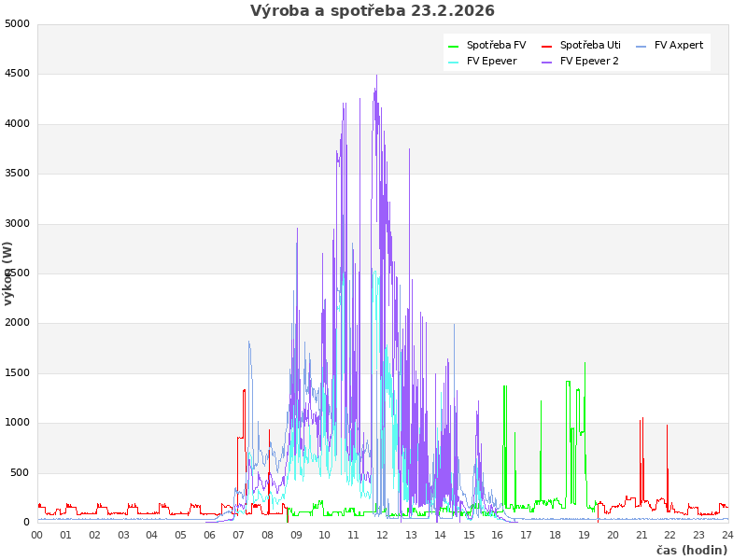Image resolution: width=747 pixels, height=560 pixels.
Task: Click the x-axis label čas (hodin)
Action: (x=691, y=550)
